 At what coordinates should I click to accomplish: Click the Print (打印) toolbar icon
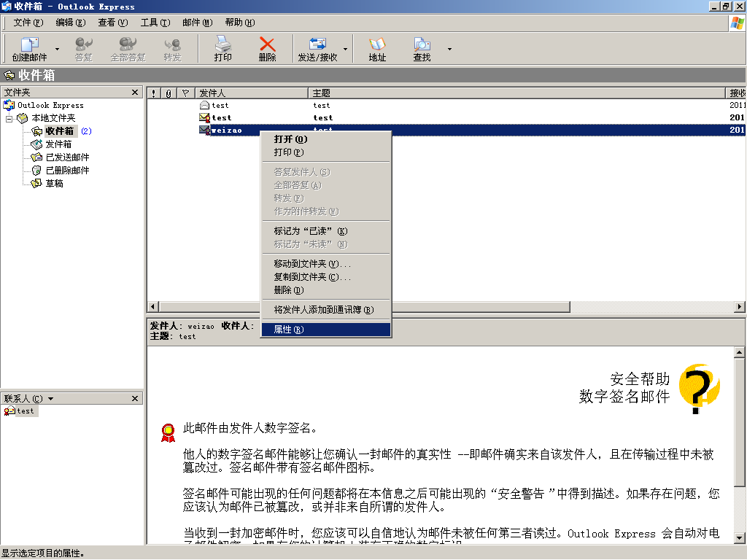click(x=222, y=49)
